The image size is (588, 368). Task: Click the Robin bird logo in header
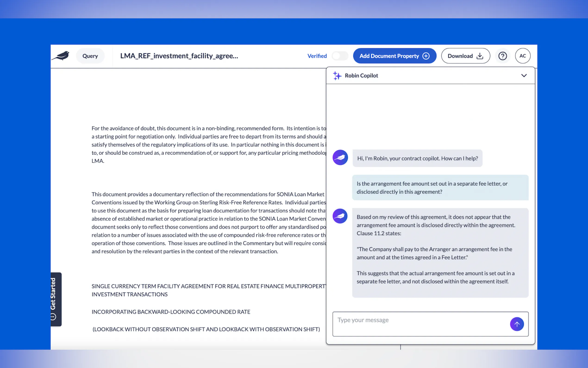[x=61, y=56]
